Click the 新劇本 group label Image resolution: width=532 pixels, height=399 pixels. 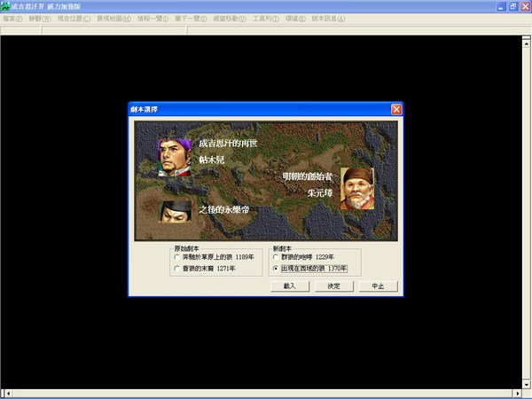pos(282,248)
